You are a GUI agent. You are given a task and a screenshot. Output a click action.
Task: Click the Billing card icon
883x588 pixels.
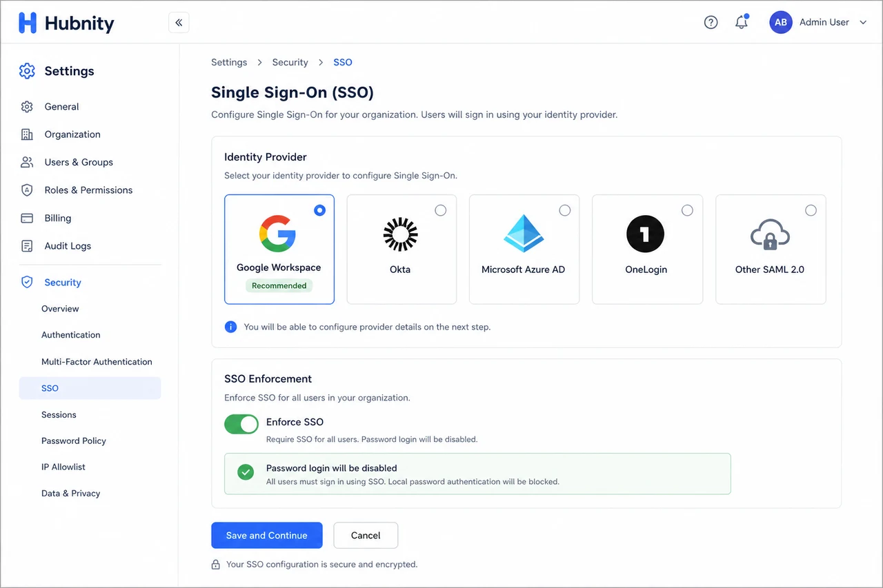pos(27,218)
